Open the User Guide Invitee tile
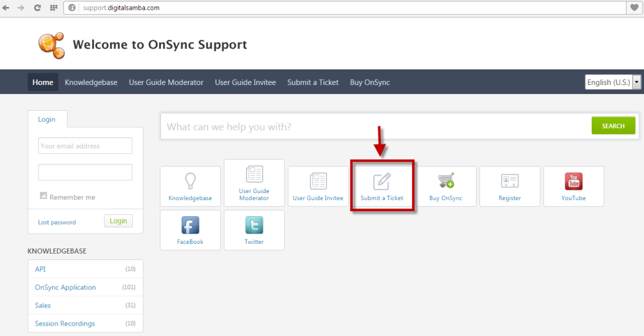Viewport: 644px width, 336px height. pyautogui.click(x=318, y=186)
